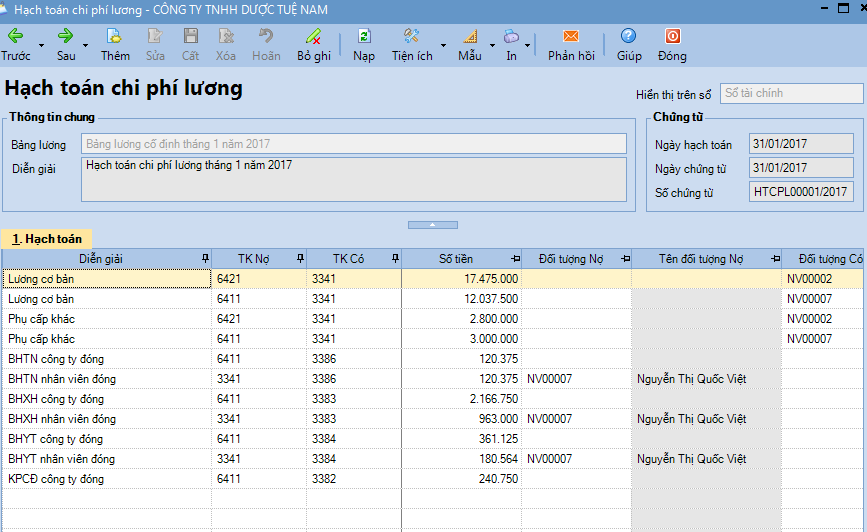
Task: Unpin the Đối tượng Nợ column
Action: click(625, 259)
